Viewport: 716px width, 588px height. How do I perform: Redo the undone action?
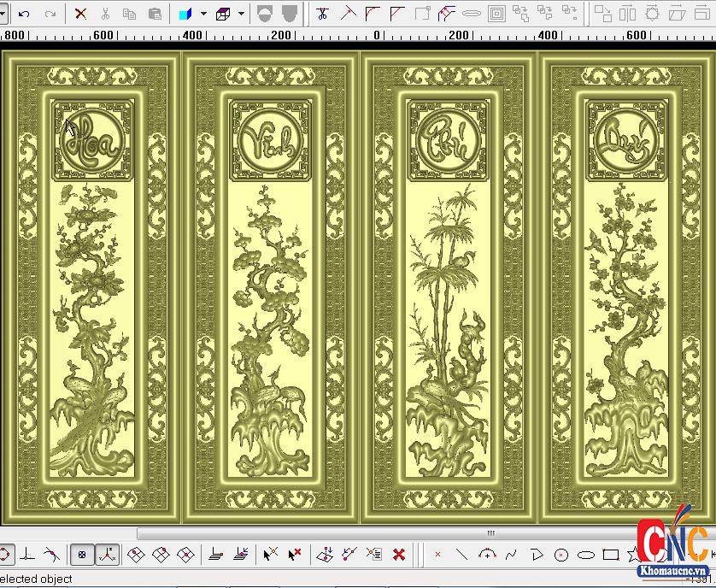50,13
